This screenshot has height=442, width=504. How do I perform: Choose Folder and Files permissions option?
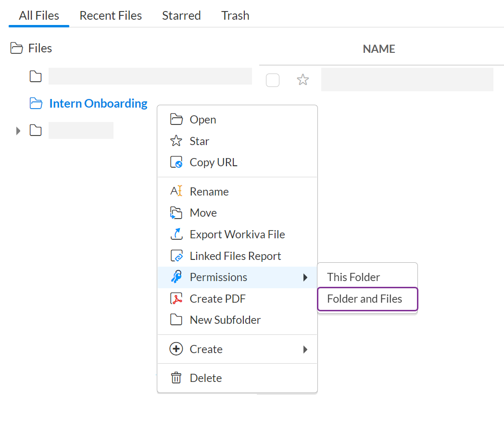[x=365, y=299]
